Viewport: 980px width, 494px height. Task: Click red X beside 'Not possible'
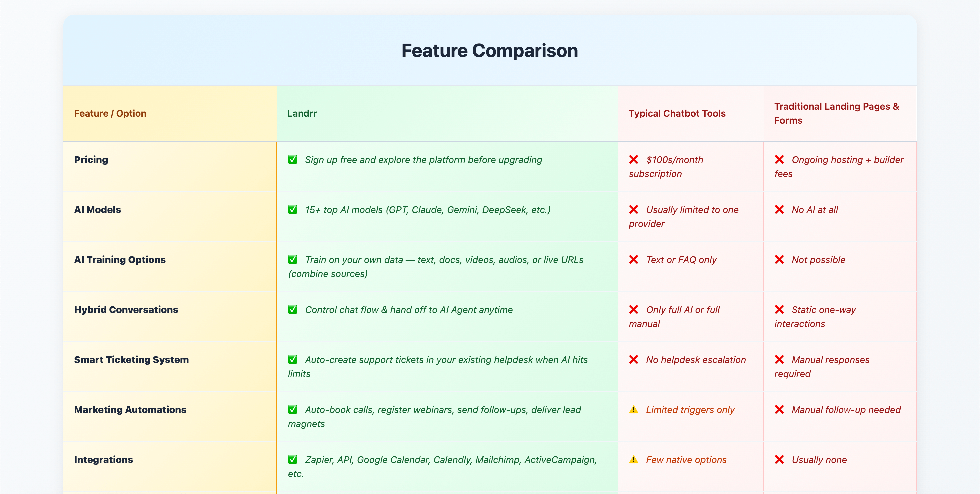pyautogui.click(x=779, y=259)
